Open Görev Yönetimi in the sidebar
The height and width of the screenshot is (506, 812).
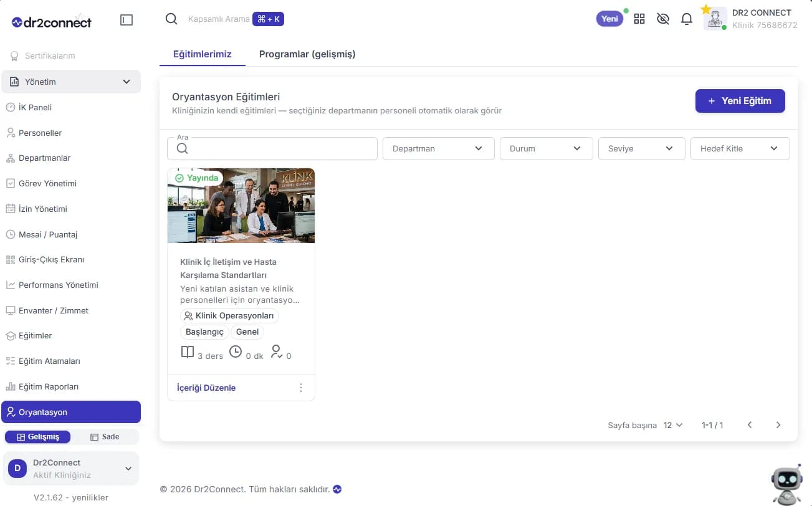click(x=71, y=183)
